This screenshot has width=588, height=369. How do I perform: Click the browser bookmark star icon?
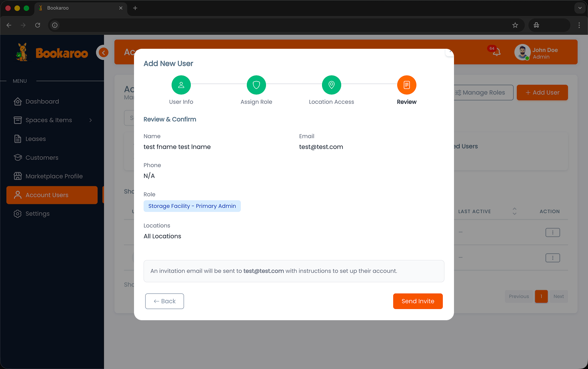coord(515,25)
